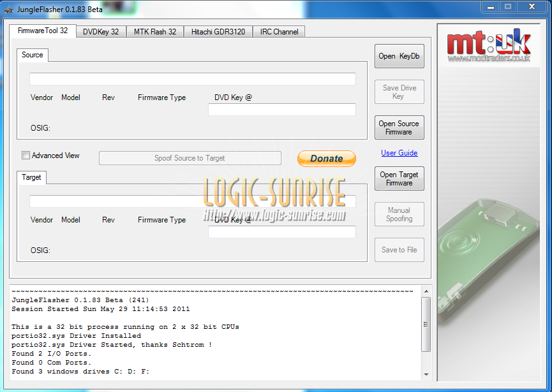Minimize the JungleFlasher window
This screenshot has width=552, height=392.
pos(490,7)
